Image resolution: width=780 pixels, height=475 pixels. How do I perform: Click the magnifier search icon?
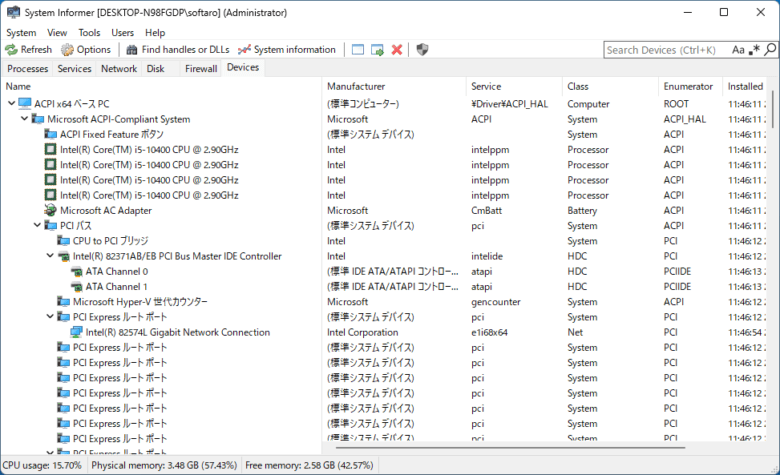(x=770, y=50)
